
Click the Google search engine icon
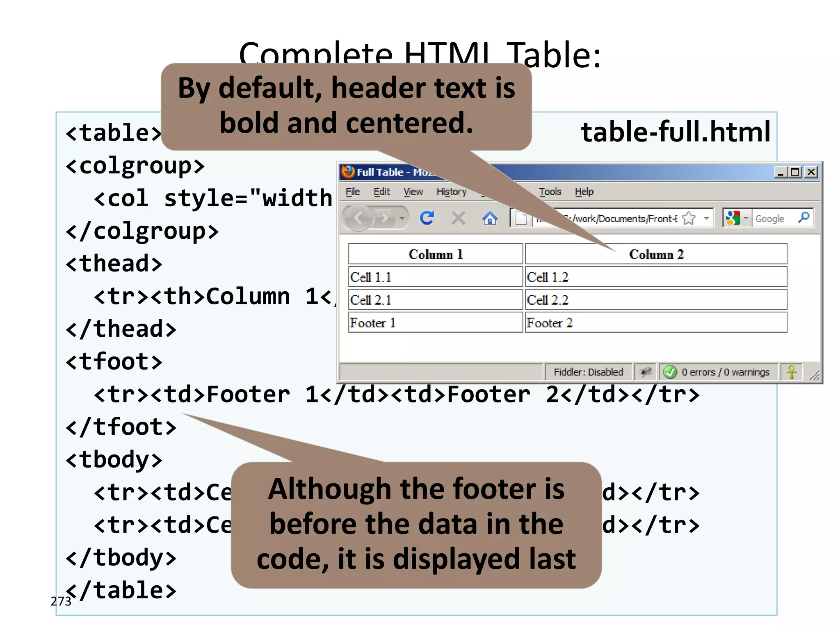733,218
